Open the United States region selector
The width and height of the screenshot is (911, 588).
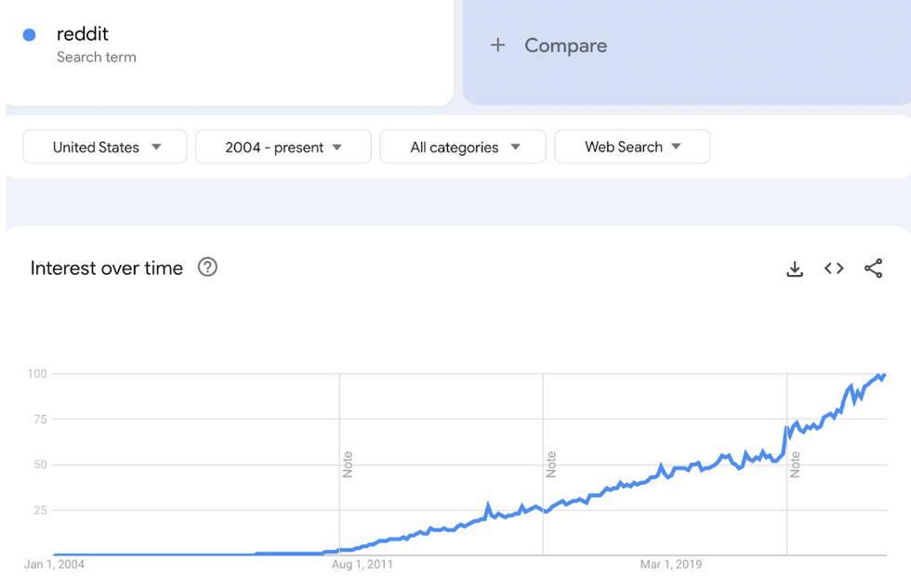pos(104,146)
